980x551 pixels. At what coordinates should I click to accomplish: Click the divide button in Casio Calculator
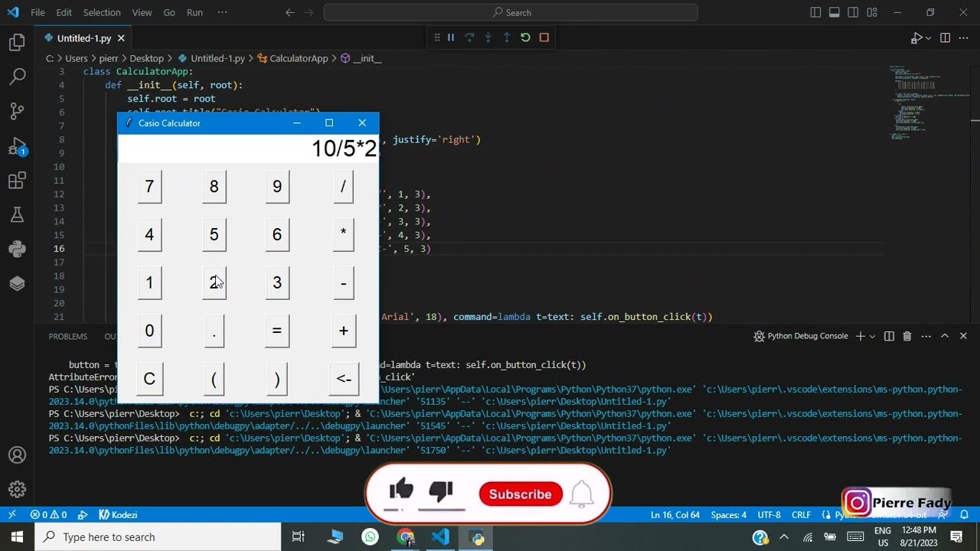pos(343,187)
